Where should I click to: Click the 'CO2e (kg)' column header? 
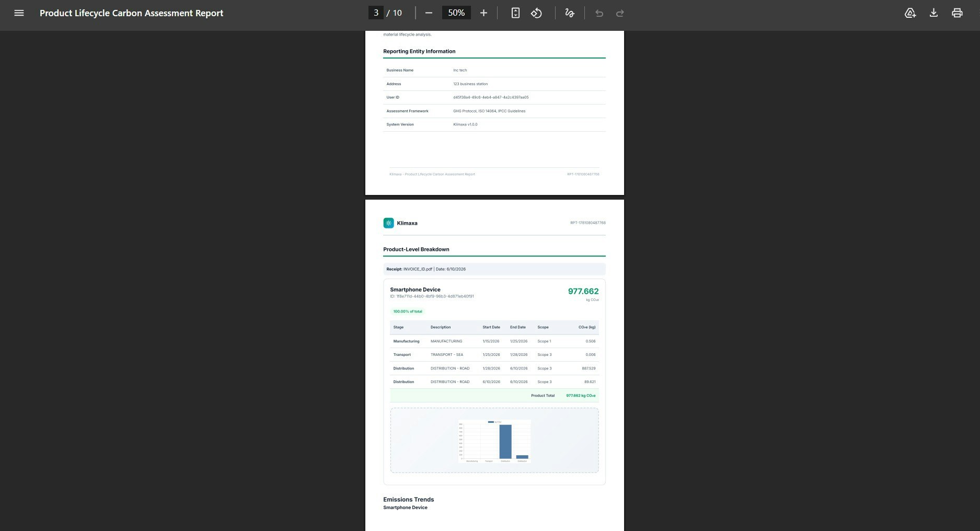[587, 327]
